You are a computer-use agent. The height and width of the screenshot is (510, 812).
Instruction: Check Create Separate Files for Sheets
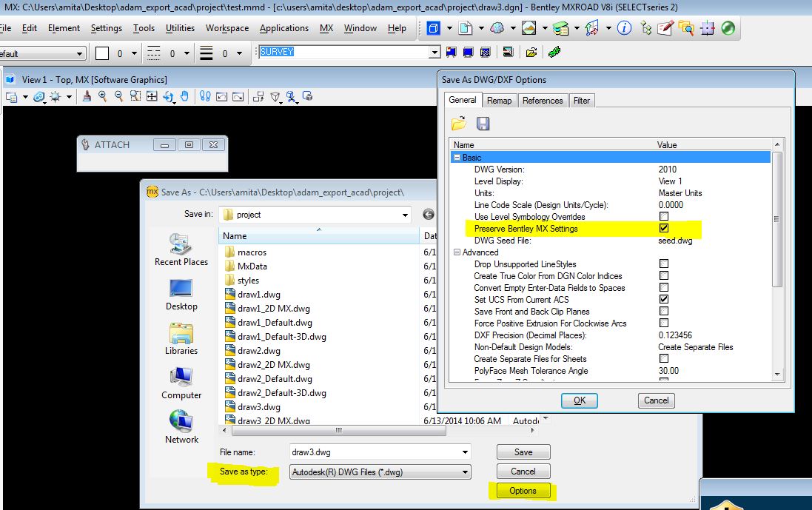[664, 359]
